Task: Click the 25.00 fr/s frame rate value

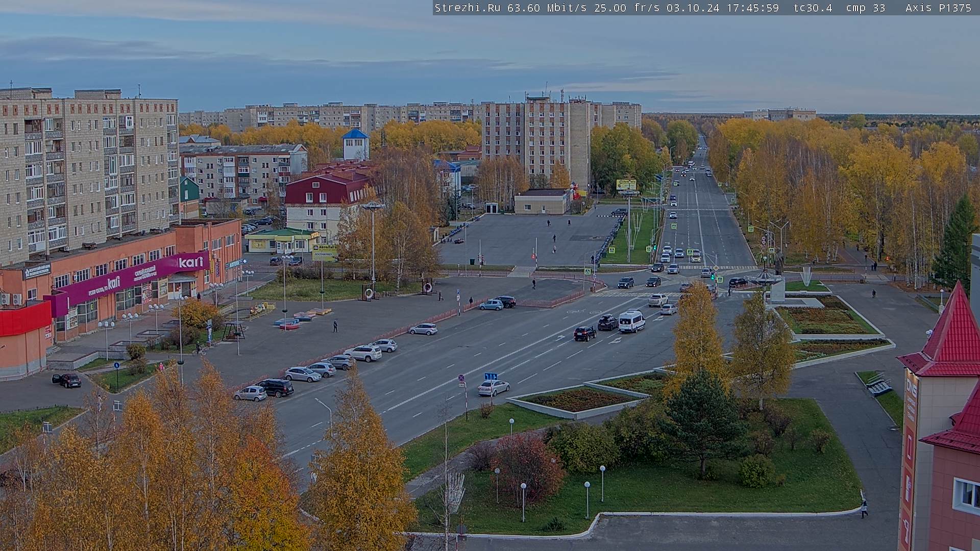Action: [627, 8]
